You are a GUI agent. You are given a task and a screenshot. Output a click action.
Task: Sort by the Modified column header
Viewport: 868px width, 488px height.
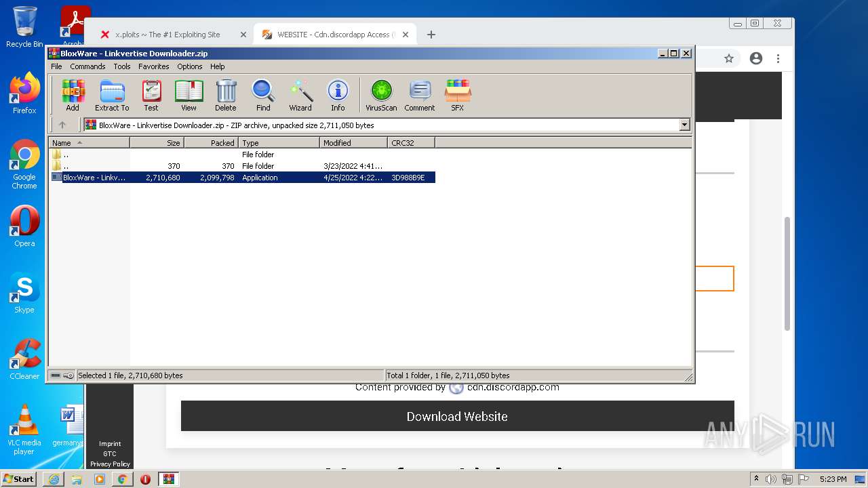(x=353, y=142)
